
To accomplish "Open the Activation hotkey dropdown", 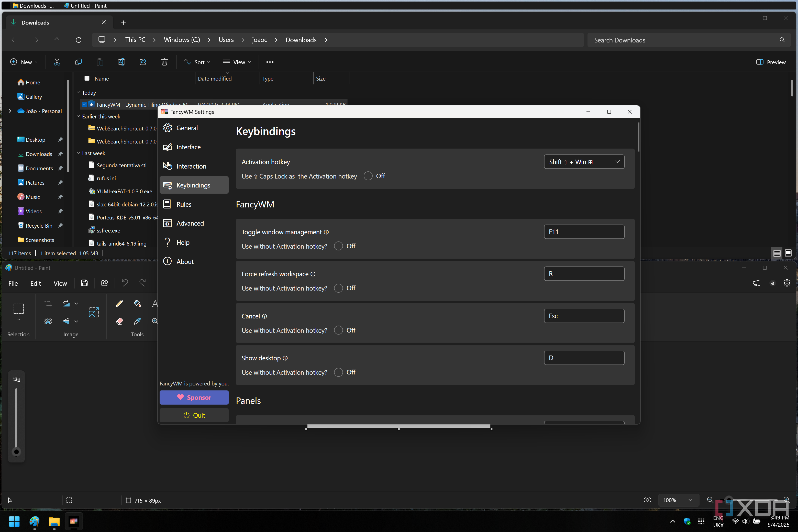I will [x=584, y=162].
